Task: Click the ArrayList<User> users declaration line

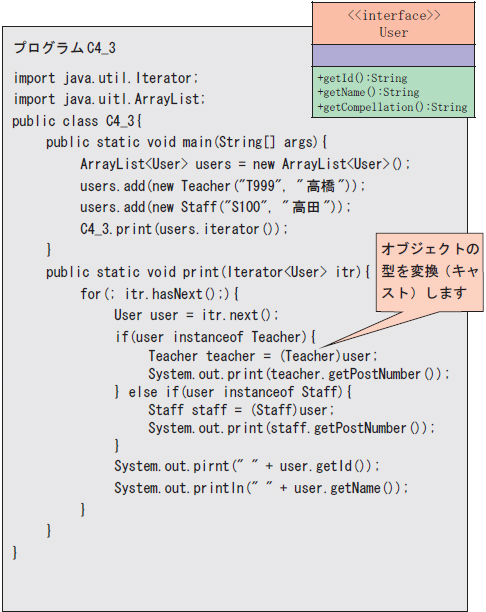Action: (245, 164)
